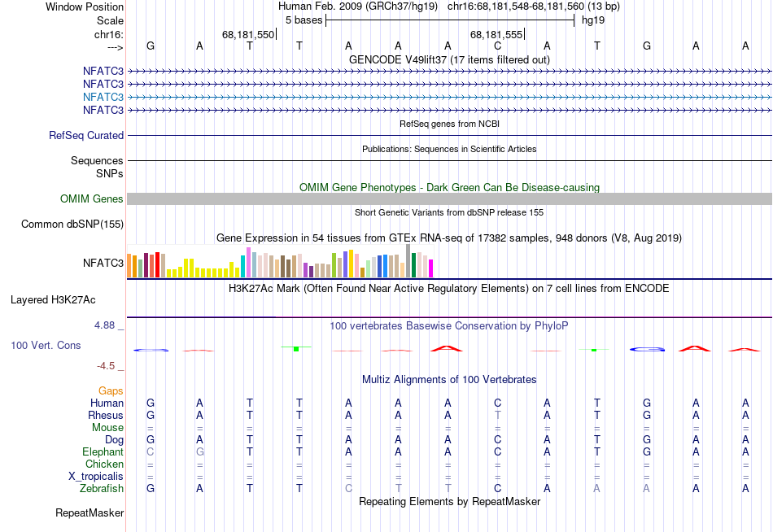Open the GTEx tissue expression bar chart
This screenshot has height=532, width=773.
[x=280, y=261]
